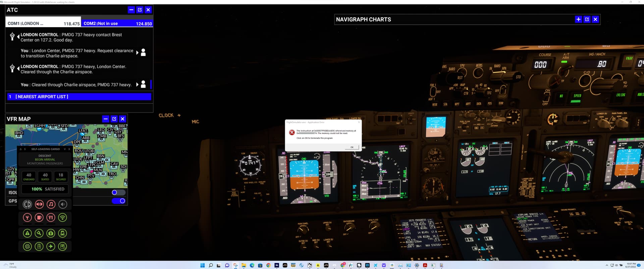This screenshot has width=644, height=269.
Task: Switch to COM2 Not in use tab
Action: click(117, 23)
